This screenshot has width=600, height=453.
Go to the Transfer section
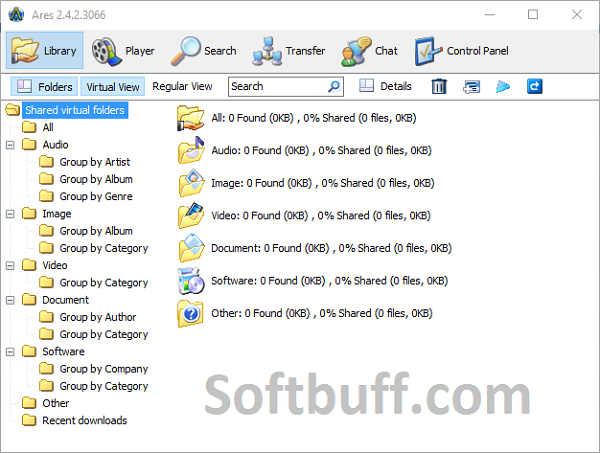coord(289,51)
